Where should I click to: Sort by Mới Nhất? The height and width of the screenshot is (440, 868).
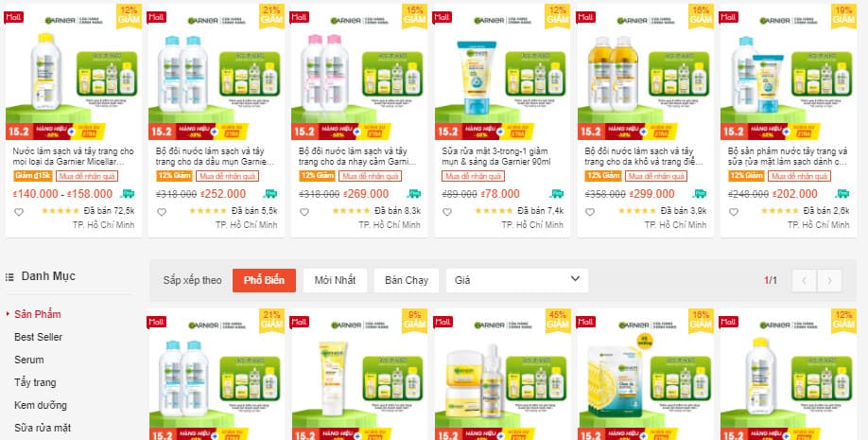pyautogui.click(x=335, y=280)
